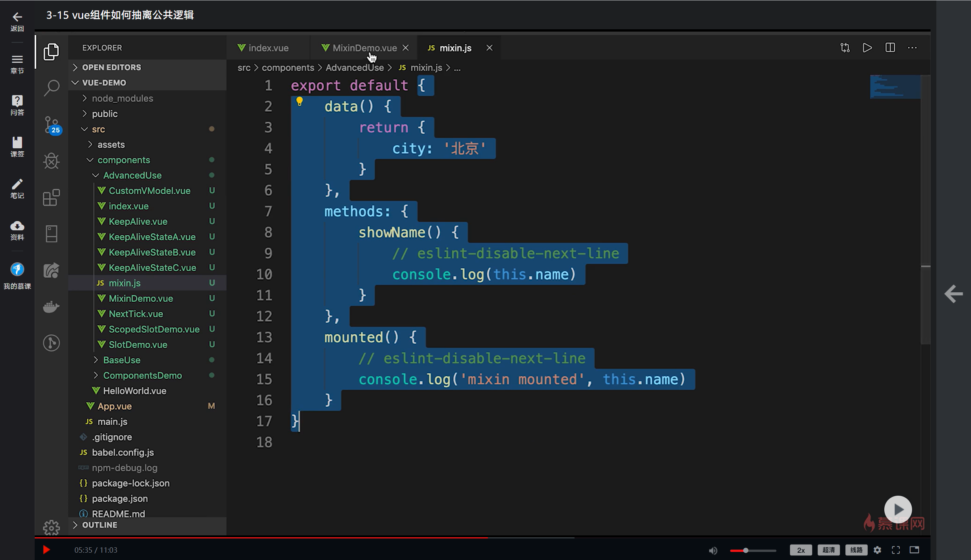Expand the assets folder
The image size is (971, 560).
(147, 144)
